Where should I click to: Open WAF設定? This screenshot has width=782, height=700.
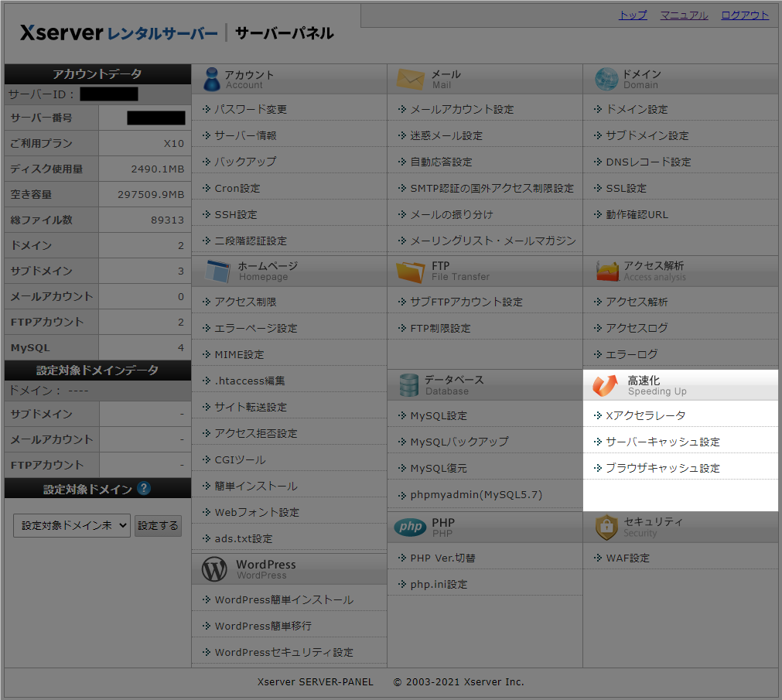(x=628, y=558)
